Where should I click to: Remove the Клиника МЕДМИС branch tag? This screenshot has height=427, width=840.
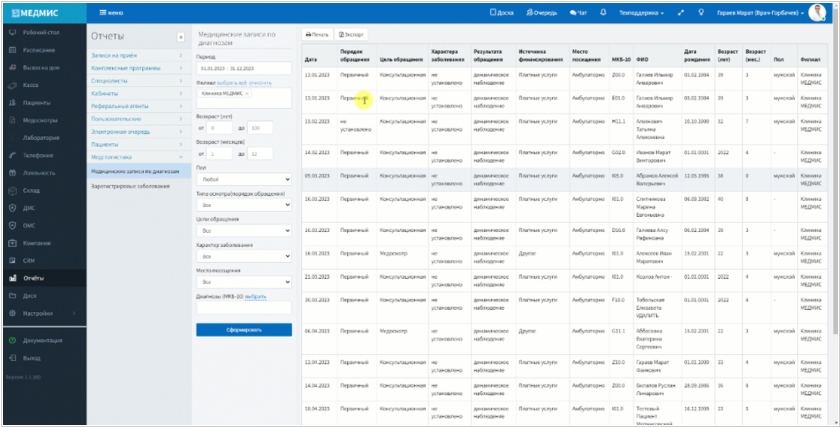coord(247,94)
